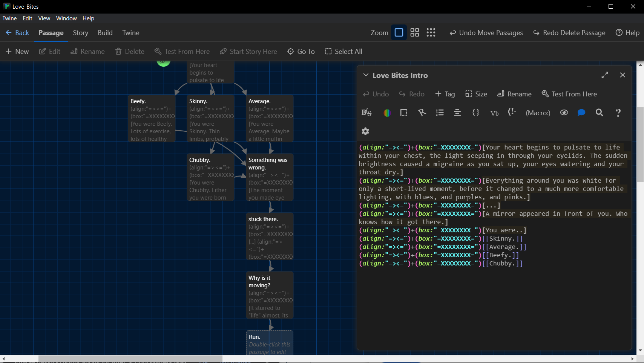Click the rainbow text colour icon
This screenshot has width=644, height=363.
pyautogui.click(x=386, y=113)
